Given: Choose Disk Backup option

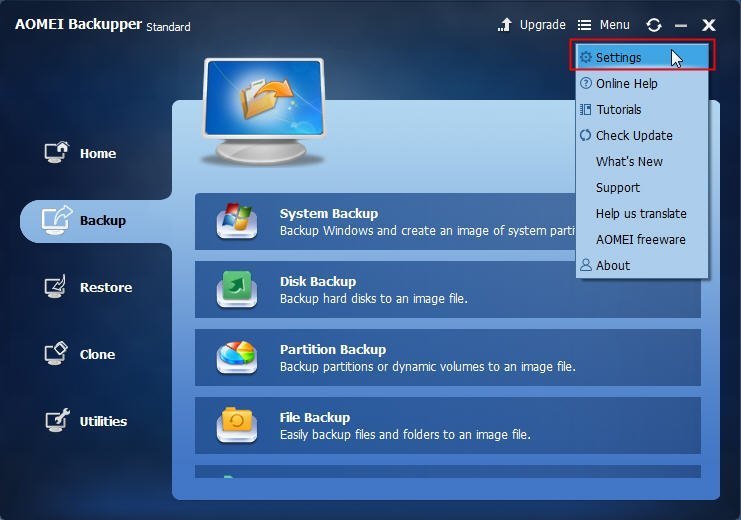Looking at the screenshot, I should click(x=448, y=289).
